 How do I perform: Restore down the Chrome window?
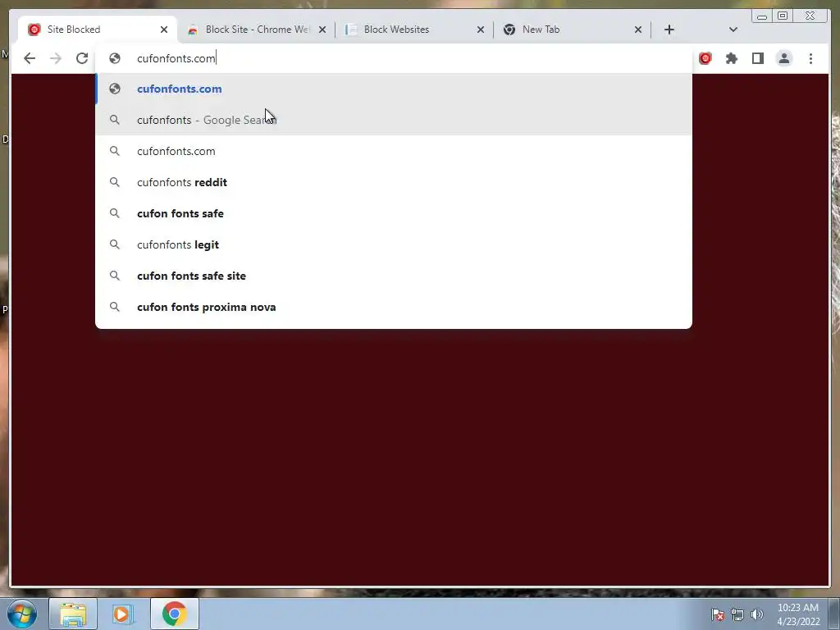click(783, 16)
